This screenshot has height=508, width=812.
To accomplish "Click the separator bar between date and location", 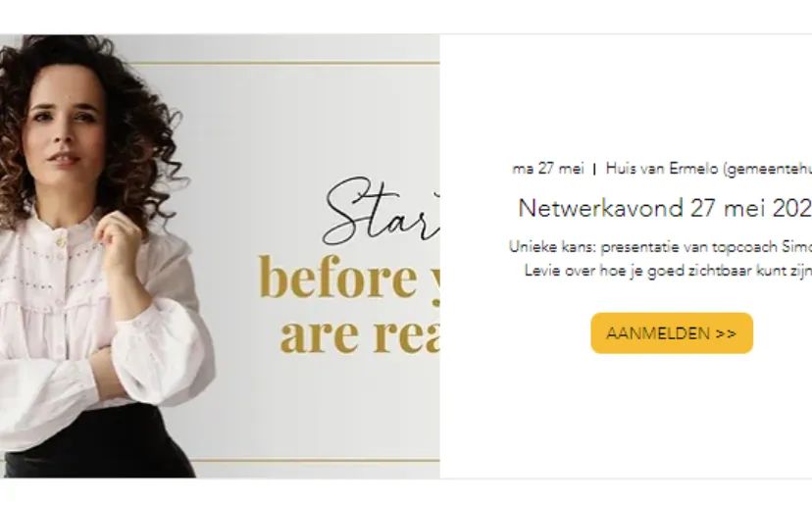I will pos(594,170).
